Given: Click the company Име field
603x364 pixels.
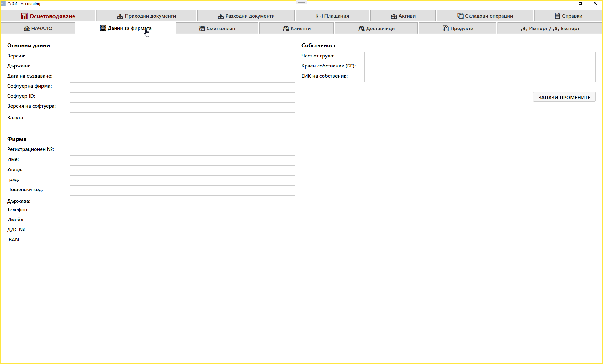Looking at the screenshot, I should pos(182,161).
